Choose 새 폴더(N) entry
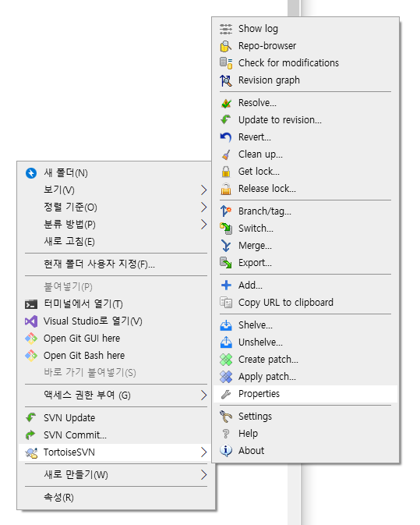Viewport: 420px width, 525px height. click(115, 173)
